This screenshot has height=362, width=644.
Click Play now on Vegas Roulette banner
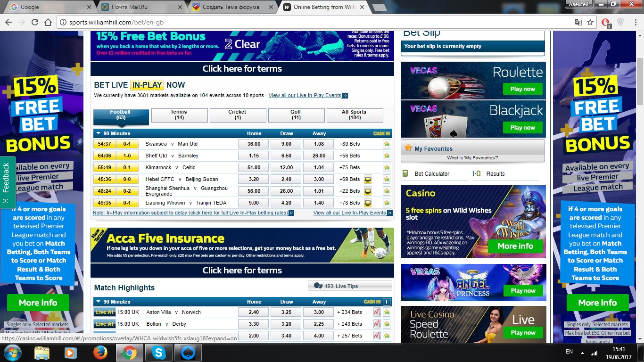pyautogui.click(x=522, y=89)
